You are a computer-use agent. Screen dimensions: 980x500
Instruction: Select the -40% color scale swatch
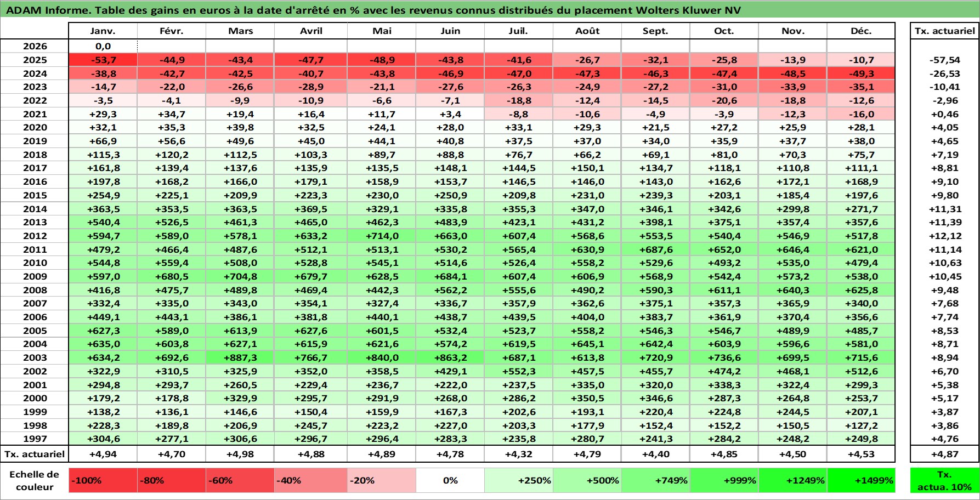311,480
